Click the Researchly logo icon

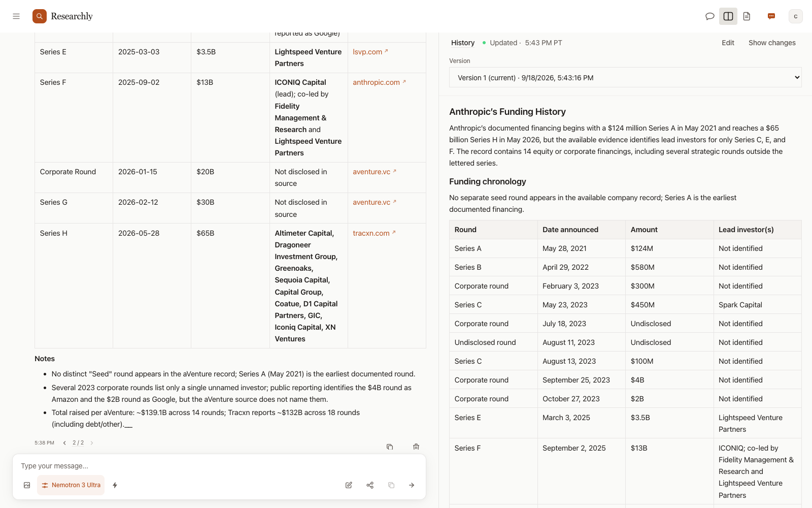(40, 16)
